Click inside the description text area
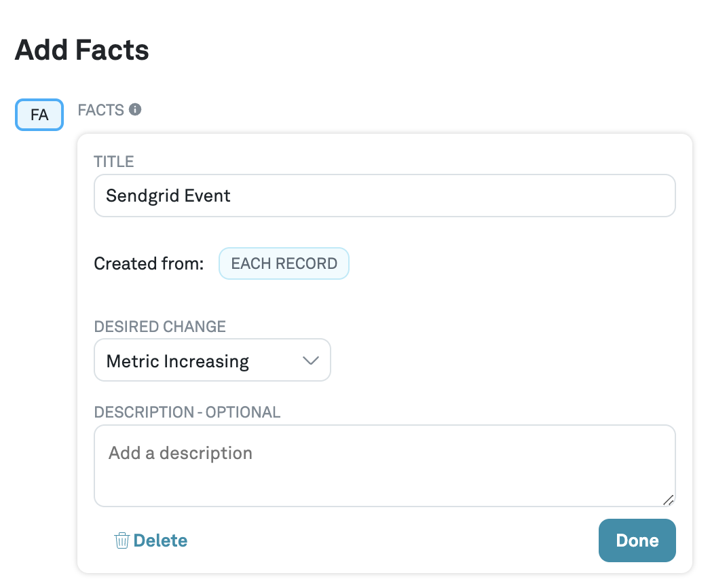 [x=384, y=466]
